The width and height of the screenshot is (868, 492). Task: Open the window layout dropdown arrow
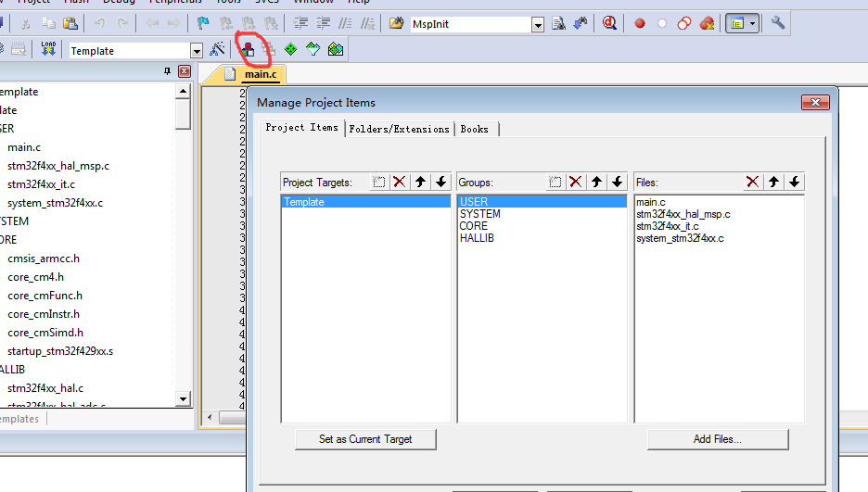[x=753, y=23]
